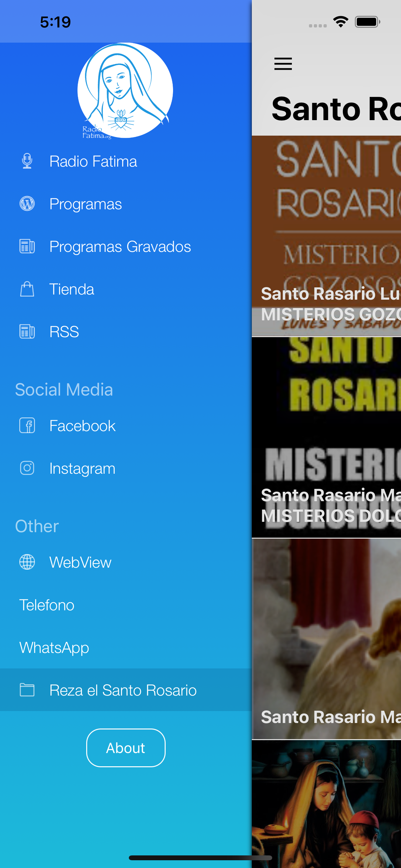Open Facebook from Social Media
401x868 pixels.
tap(126, 426)
